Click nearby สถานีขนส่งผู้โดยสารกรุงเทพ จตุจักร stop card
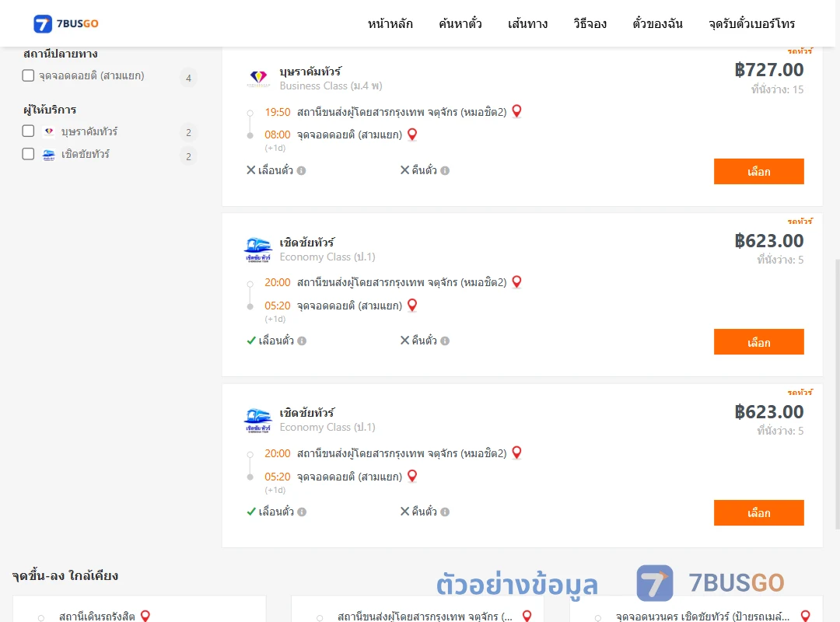This screenshot has height=622, width=840. pyautogui.click(x=425, y=616)
